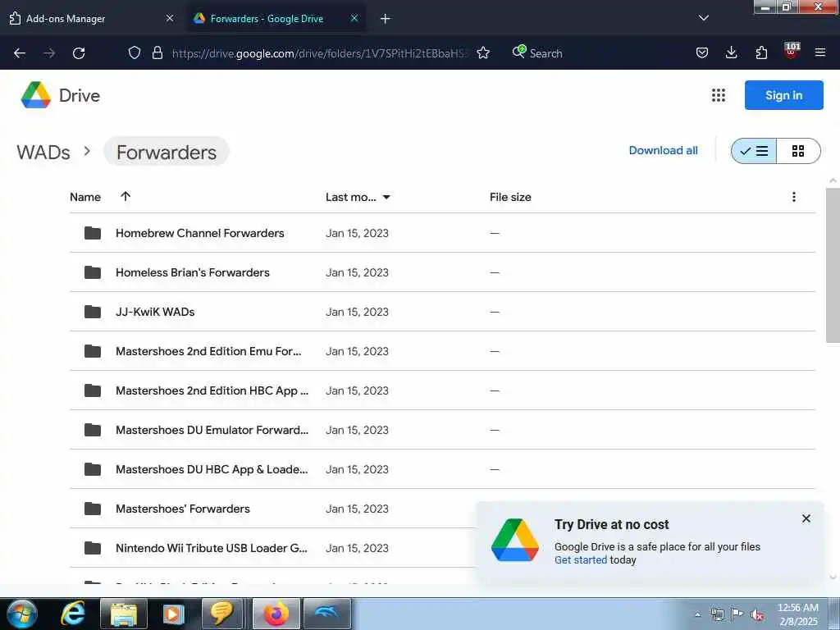Open the Extensions puzzle-piece icon
The image size is (840, 630).
pos(761,52)
